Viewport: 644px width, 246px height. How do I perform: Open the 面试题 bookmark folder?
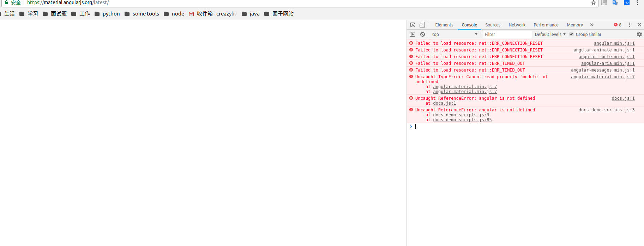pos(54,14)
